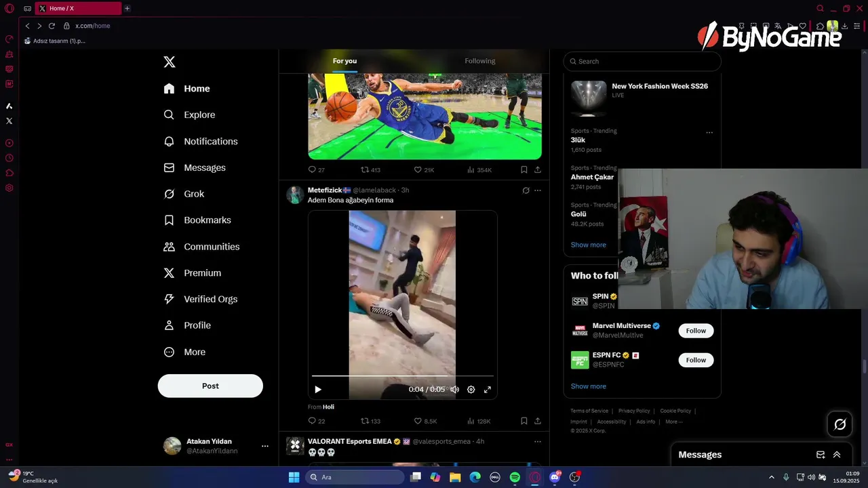Image resolution: width=868 pixels, height=488 pixels.
Task: Reply to post with 22 replies
Action: coord(316,421)
